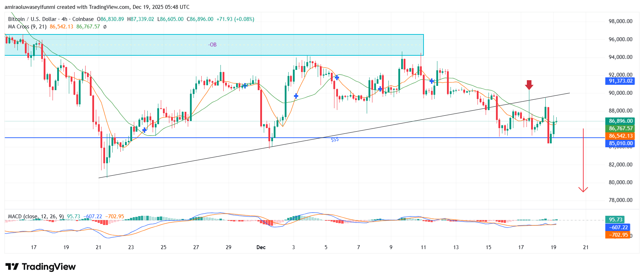
Task: Click the 23 date label on the time axis
Action: (x=131, y=247)
